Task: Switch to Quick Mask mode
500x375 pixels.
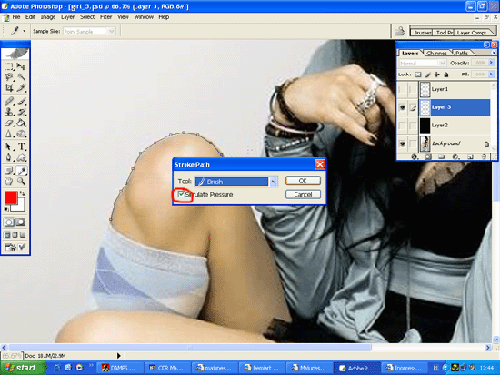Action: 20,222
